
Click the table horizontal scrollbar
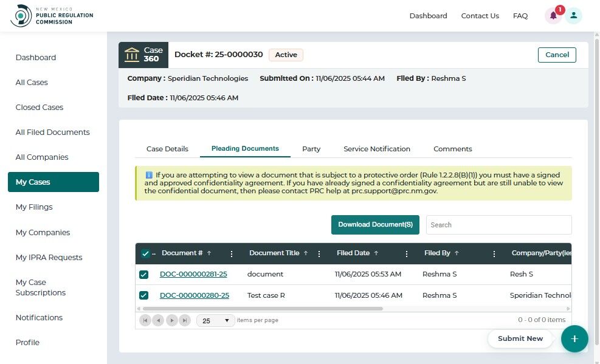coord(263,309)
